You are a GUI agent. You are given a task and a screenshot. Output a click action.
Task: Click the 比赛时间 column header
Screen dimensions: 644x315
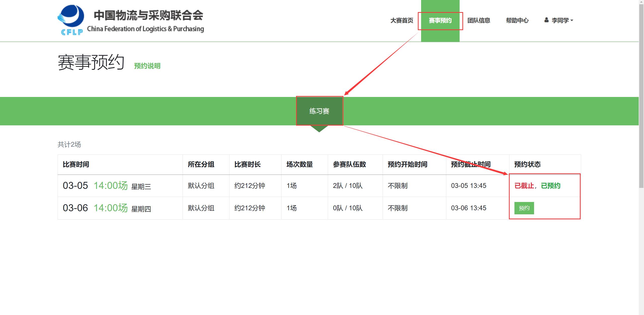[x=76, y=164]
